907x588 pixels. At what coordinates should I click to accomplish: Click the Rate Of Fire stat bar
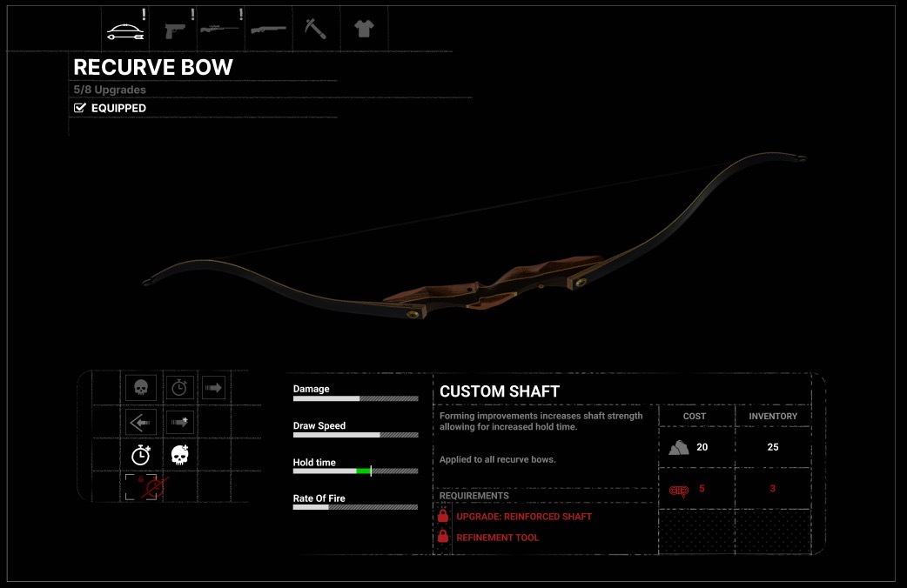(356, 507)
